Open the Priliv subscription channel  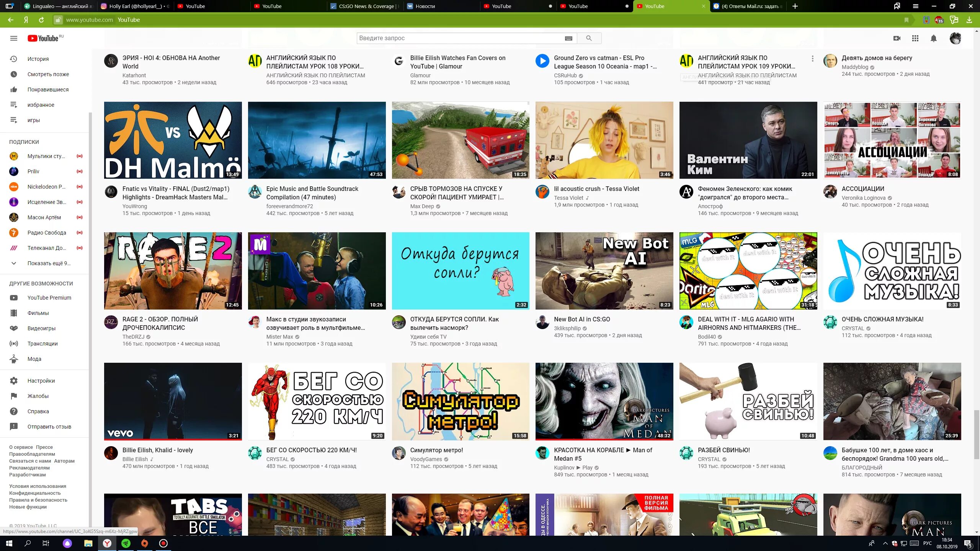[44, 171]
